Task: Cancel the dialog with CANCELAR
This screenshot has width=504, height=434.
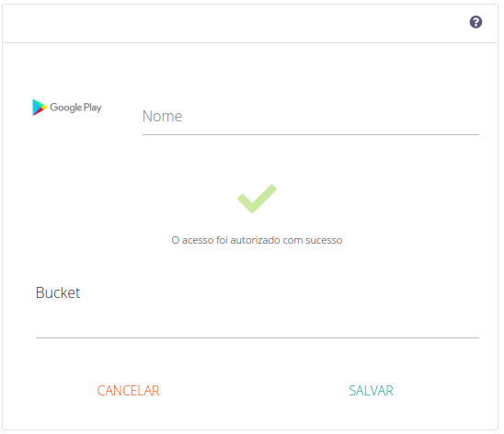Action: pos(128,391)
